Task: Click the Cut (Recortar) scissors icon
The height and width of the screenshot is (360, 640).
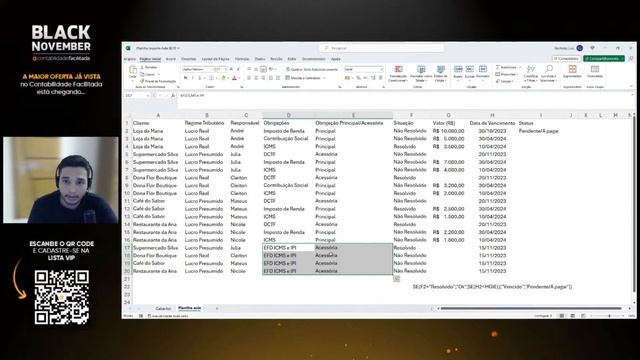Action: (142, 67)
